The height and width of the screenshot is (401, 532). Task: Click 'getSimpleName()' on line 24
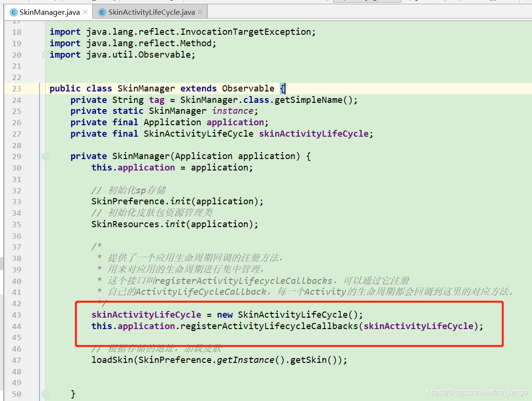point(314,100)
